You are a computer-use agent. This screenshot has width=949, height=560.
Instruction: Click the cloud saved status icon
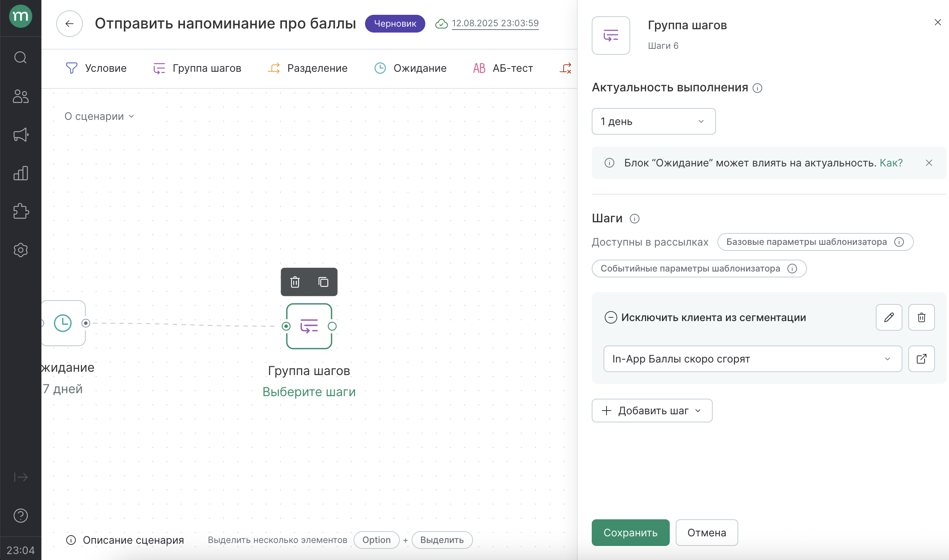point(441,24)
